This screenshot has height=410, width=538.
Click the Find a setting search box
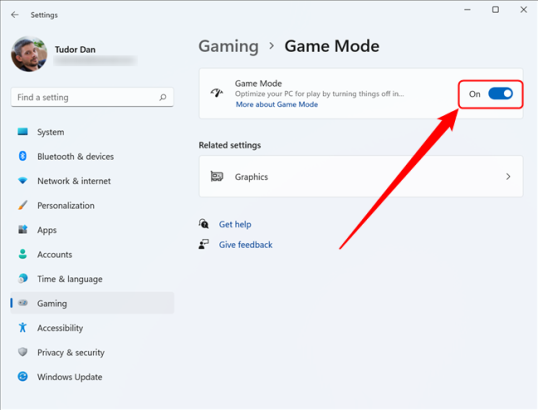click(x=92, y=97)
